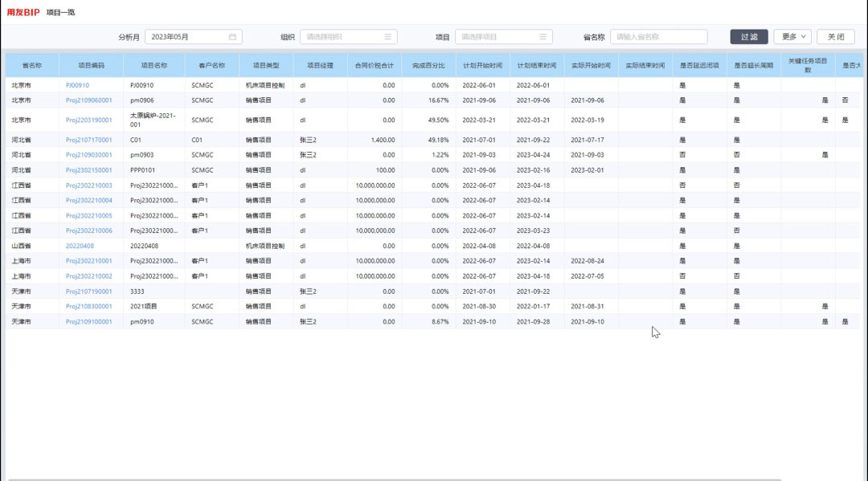Open project link Proj2108300001
This screenshot has width=868, height=481.
88,306
